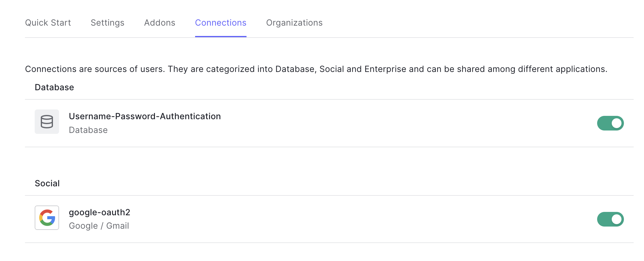Click the Social section heading
The height and width of the screenshot is (261, 644).
(x=47, y=184)
